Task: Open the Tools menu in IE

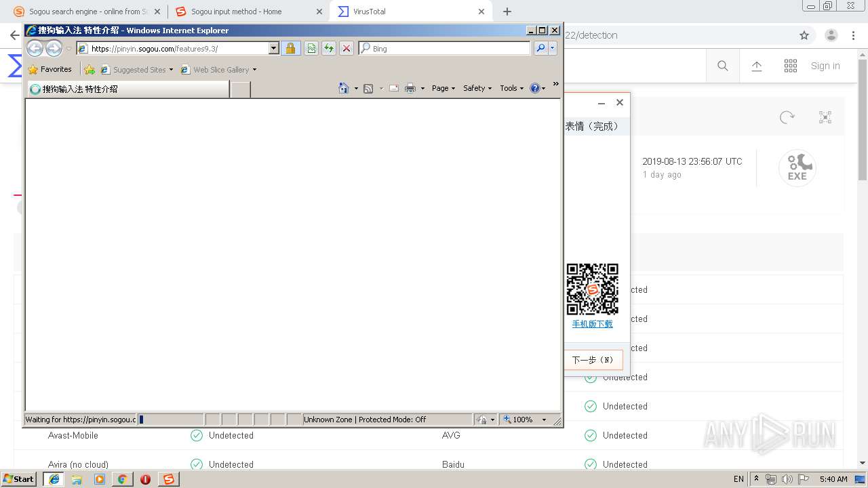Action: coord(512,88)
